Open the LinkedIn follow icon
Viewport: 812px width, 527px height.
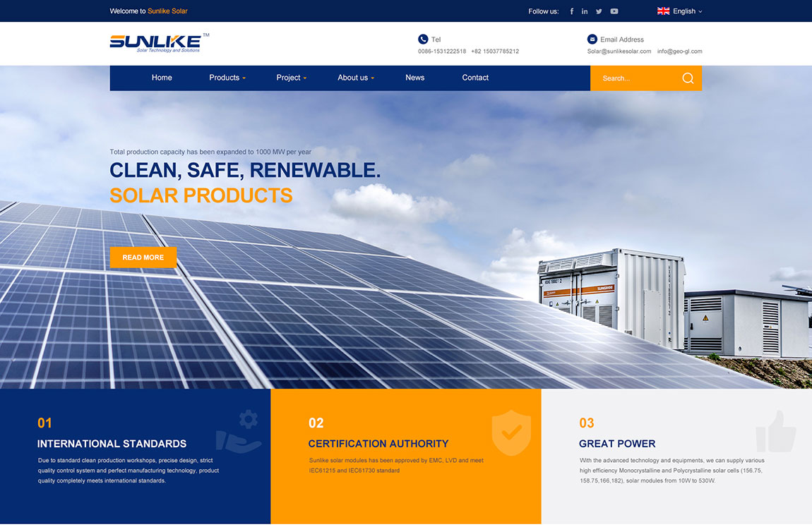(585, 11)
